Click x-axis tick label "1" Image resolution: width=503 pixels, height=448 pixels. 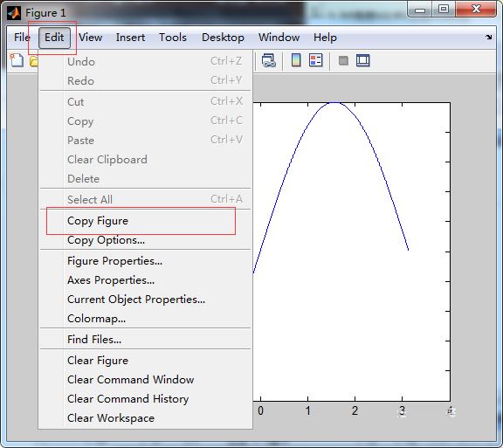coord(308,410)
